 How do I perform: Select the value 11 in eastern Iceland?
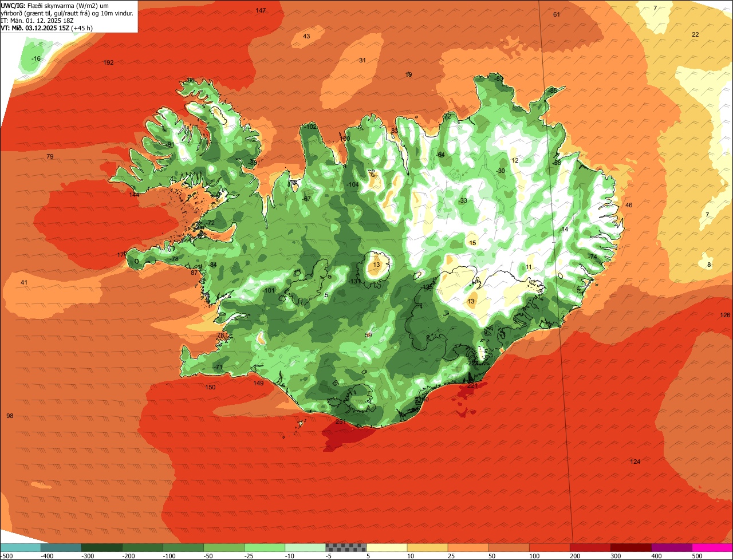tap(529, 267)
